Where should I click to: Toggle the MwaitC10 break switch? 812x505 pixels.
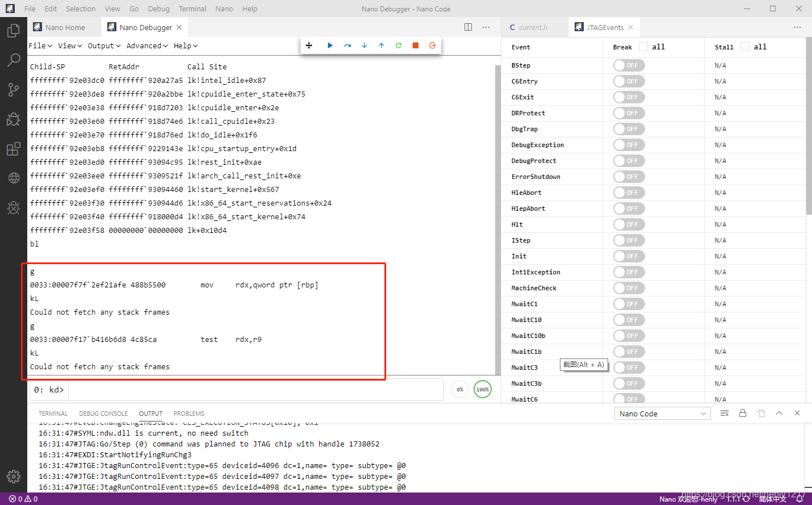pyautogui.click(x=629, y=320)
